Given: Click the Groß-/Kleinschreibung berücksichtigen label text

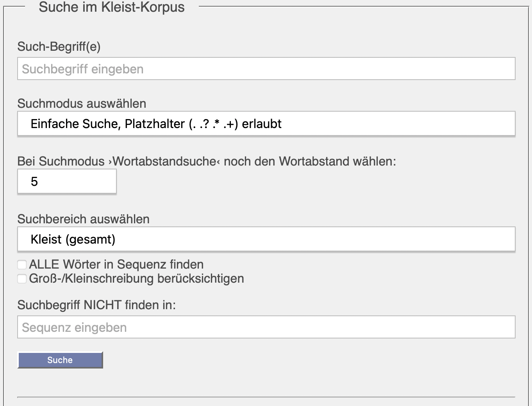Looking at the screenshot, I should pos(136,279).
